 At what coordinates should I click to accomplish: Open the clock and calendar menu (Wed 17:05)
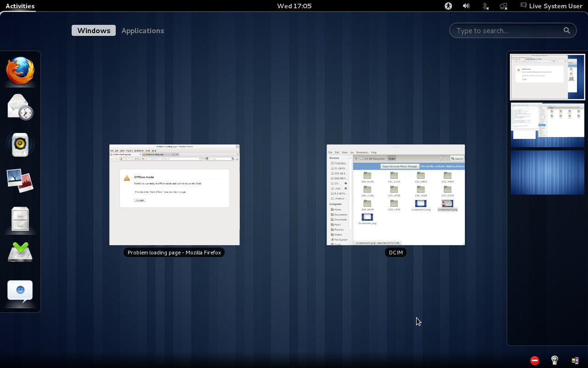[x=294, y=6]
